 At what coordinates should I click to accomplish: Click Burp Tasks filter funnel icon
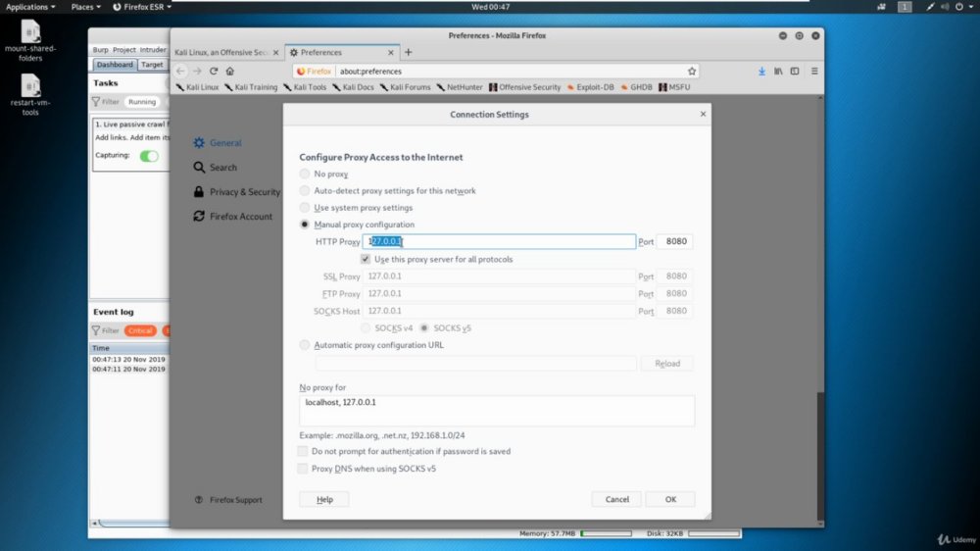pos(96,101)
